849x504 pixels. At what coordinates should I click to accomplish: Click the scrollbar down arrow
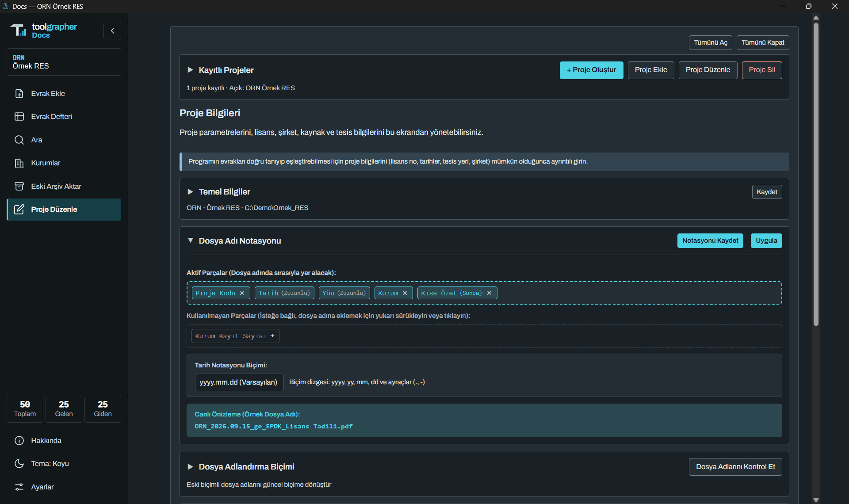(816, 500)
